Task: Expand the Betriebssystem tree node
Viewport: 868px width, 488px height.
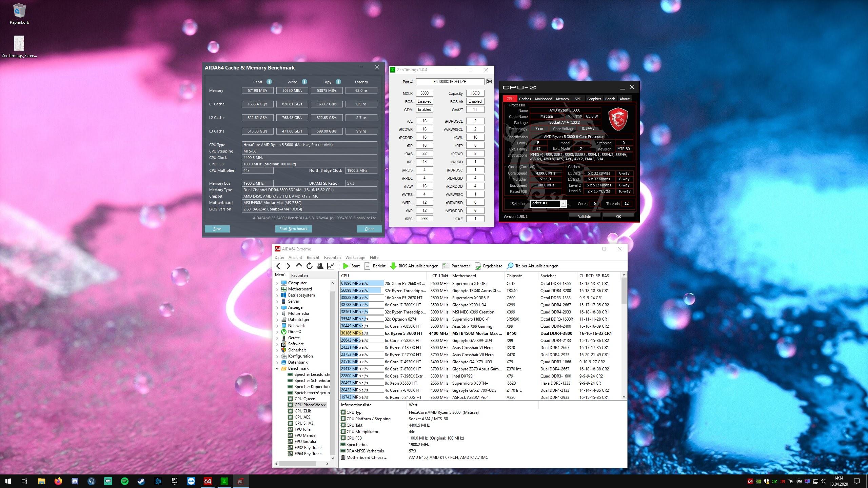Action: (277, 295)
